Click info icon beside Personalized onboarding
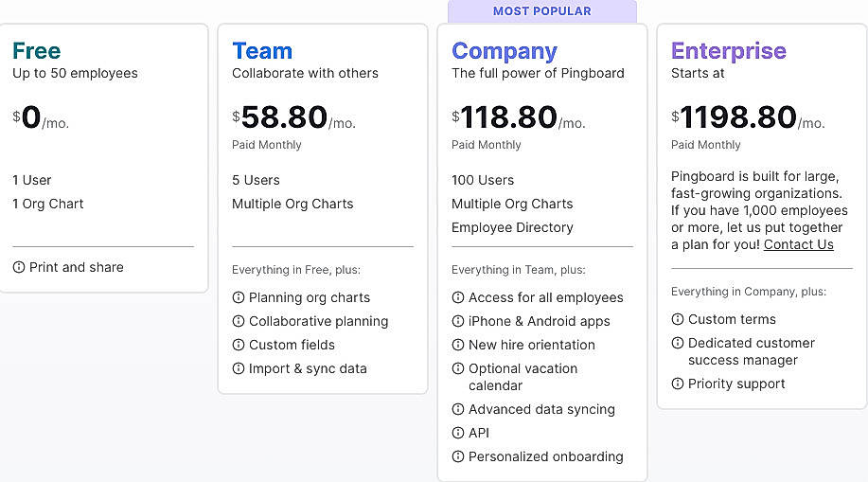The height and width of the screenshot is (482, 868). pyautogui.click(x=458, y=456)
